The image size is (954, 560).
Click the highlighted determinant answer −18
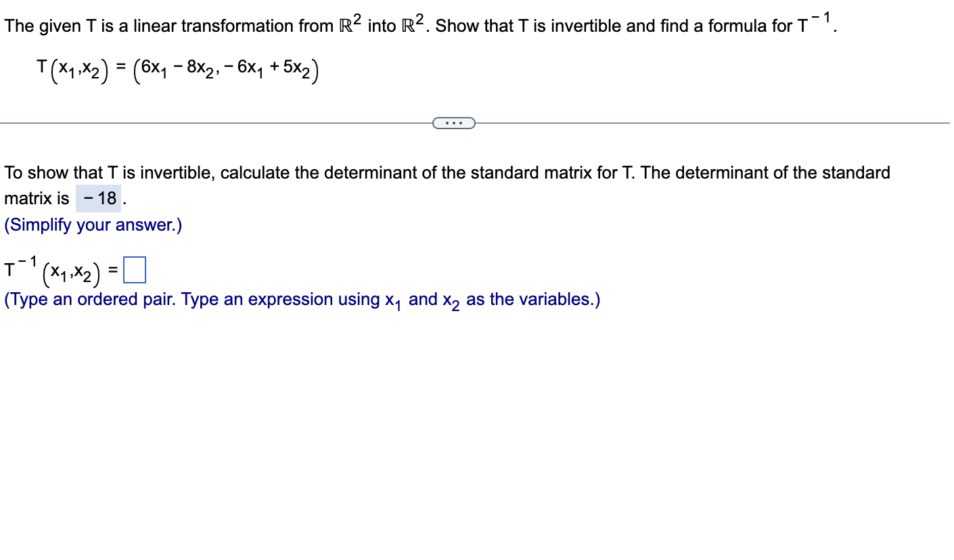(99, 198)
